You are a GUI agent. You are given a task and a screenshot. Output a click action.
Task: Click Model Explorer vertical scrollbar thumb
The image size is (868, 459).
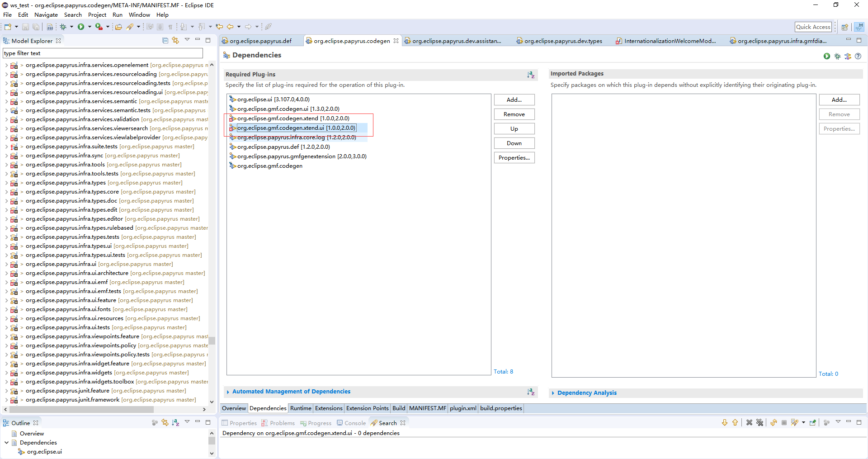point(212,341)
